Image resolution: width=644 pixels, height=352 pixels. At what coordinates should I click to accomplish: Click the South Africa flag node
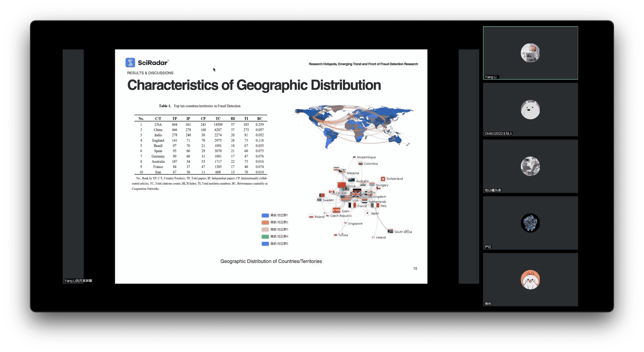click(390, 231)
